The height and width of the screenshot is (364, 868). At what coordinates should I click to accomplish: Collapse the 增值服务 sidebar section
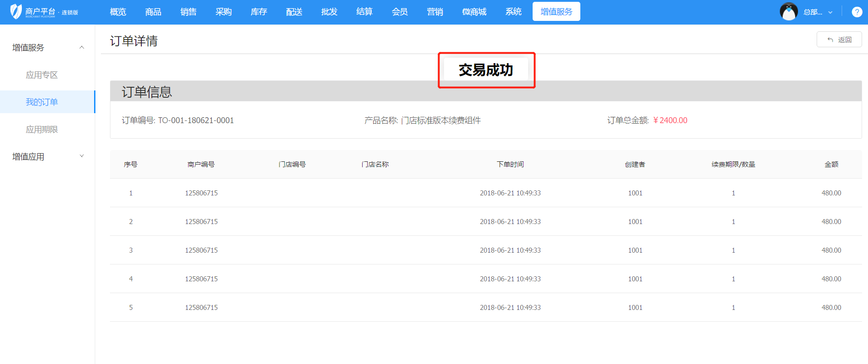(82, 47)
